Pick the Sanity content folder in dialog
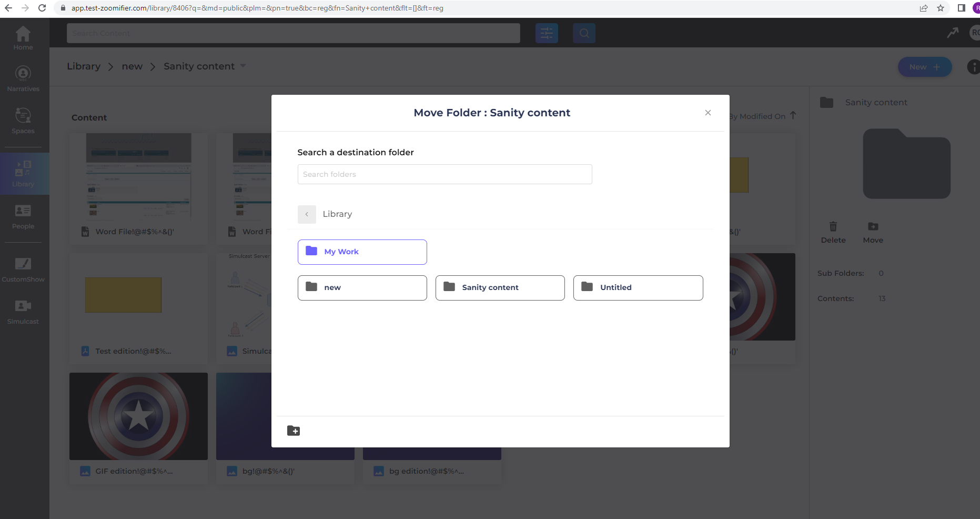980x519 pixels. pos(500,288)
